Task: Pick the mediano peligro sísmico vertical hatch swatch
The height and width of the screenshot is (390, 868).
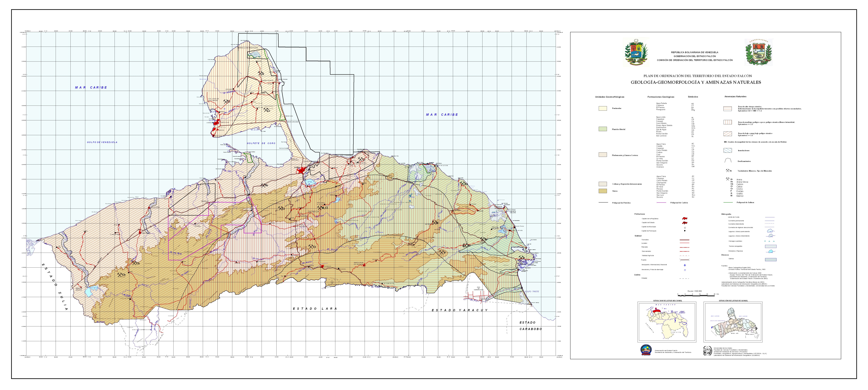Action: pyautogui.click(x=728, y=122)
